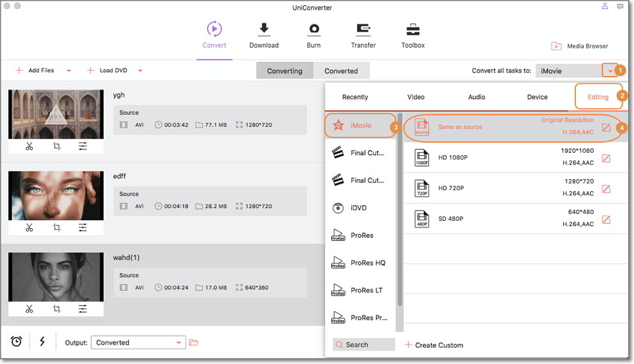Viewport: 634px width, 364px height.
Task: Open the Convert section
Action: coord(214,35)
